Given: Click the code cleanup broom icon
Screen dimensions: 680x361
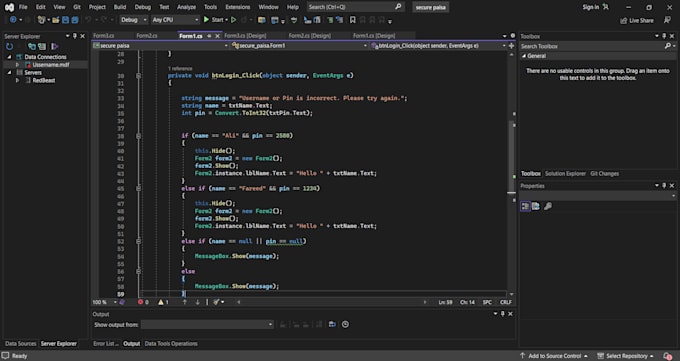Looking at the screenshot, I should tap(216, 302).
